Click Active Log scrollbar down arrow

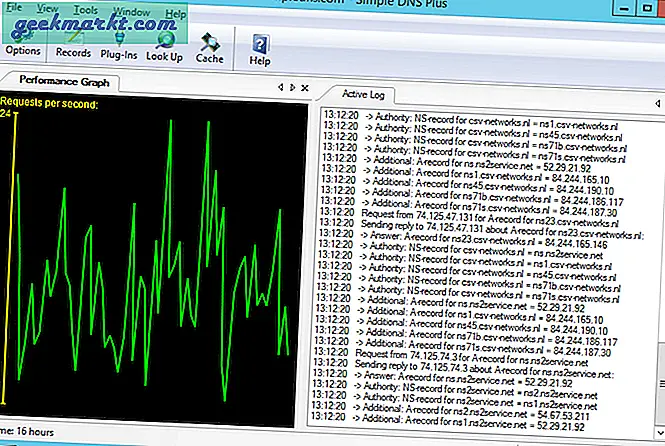pyautogui.click(x=661, y=432)
